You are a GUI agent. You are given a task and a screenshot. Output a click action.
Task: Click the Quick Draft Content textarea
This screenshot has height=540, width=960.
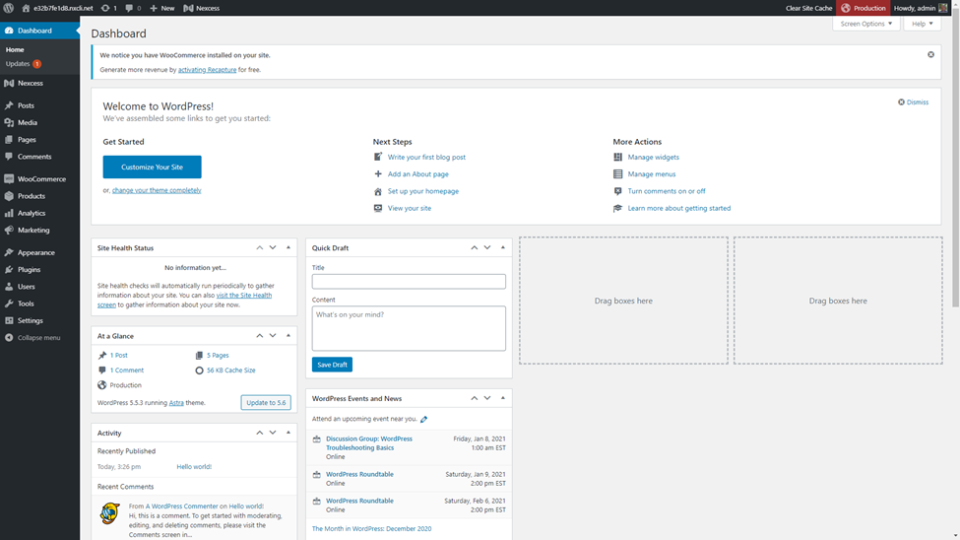408,329
